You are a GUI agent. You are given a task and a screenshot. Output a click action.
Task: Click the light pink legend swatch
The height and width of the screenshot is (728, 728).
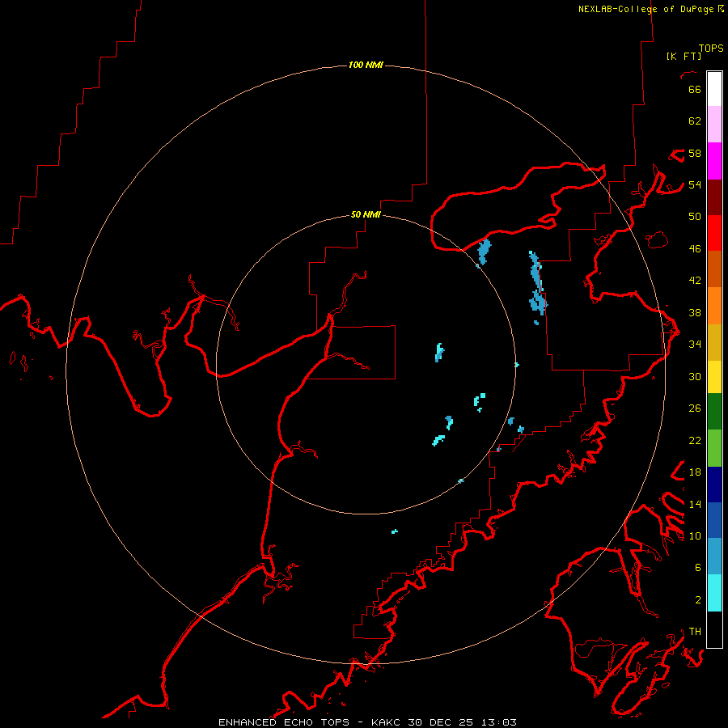714,125
